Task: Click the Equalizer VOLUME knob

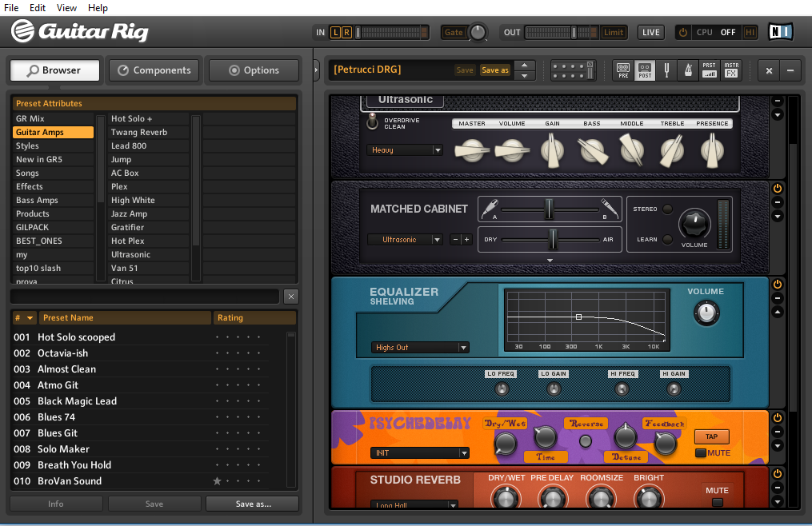Action: point(706,313)
